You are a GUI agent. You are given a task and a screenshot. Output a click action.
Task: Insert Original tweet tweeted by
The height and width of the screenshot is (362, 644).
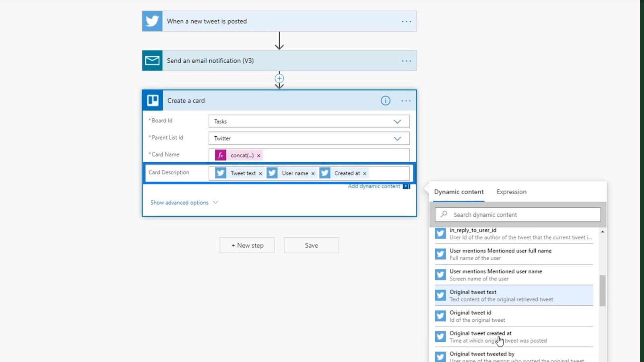pyautogui.click(x=514, y=356)
